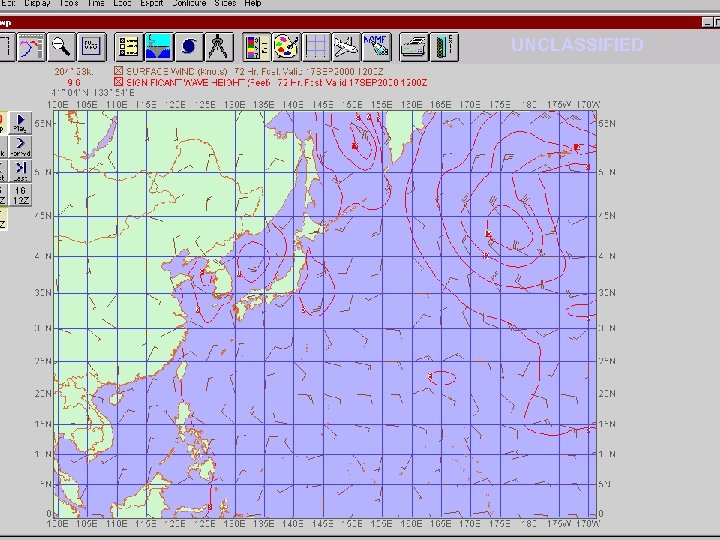Toggle the Significant Wave Height layer checkbox

[x=118, y=82]
